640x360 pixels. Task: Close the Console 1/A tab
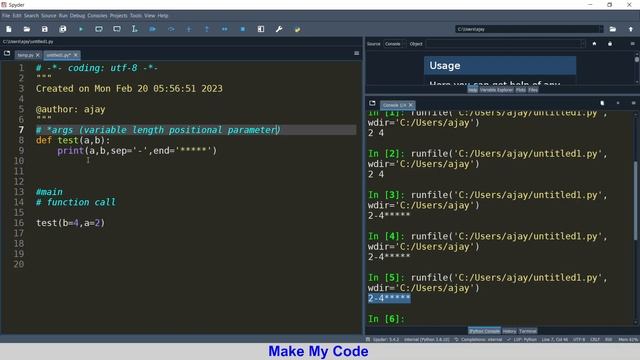click(411, 105)
